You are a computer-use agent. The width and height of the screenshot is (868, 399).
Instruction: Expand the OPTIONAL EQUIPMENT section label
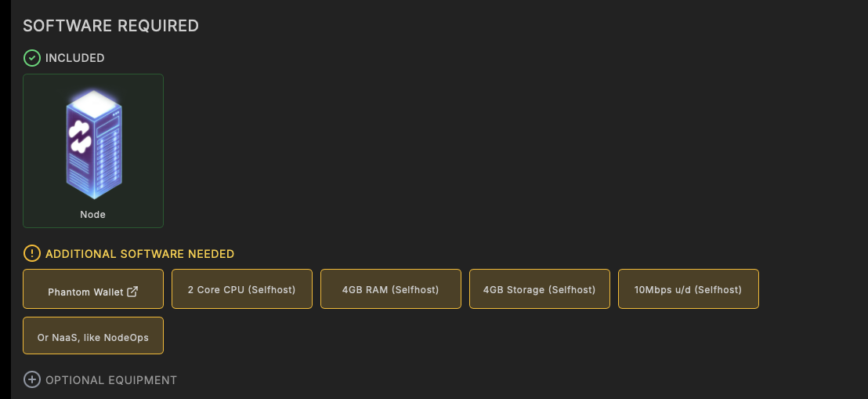tap(111, 380)
